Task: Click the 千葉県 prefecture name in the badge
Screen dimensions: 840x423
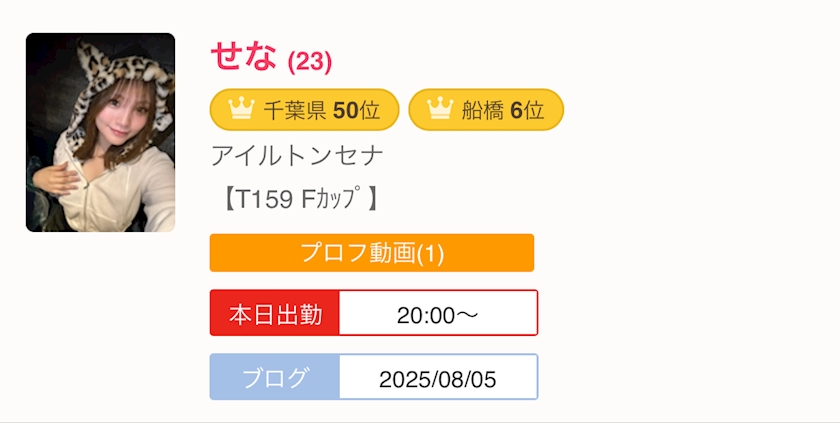Action: click(x=295, y=110)
